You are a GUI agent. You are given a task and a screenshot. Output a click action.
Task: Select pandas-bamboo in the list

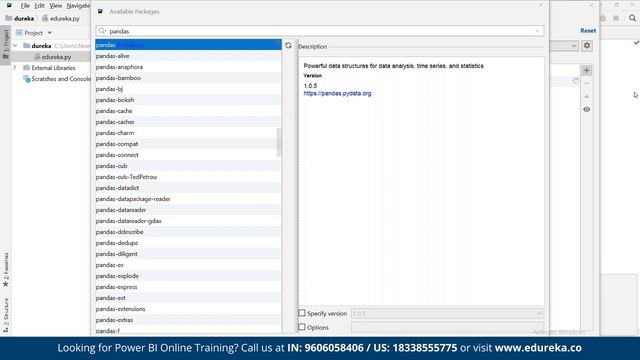pyautogui.click(x=188, y=78)
